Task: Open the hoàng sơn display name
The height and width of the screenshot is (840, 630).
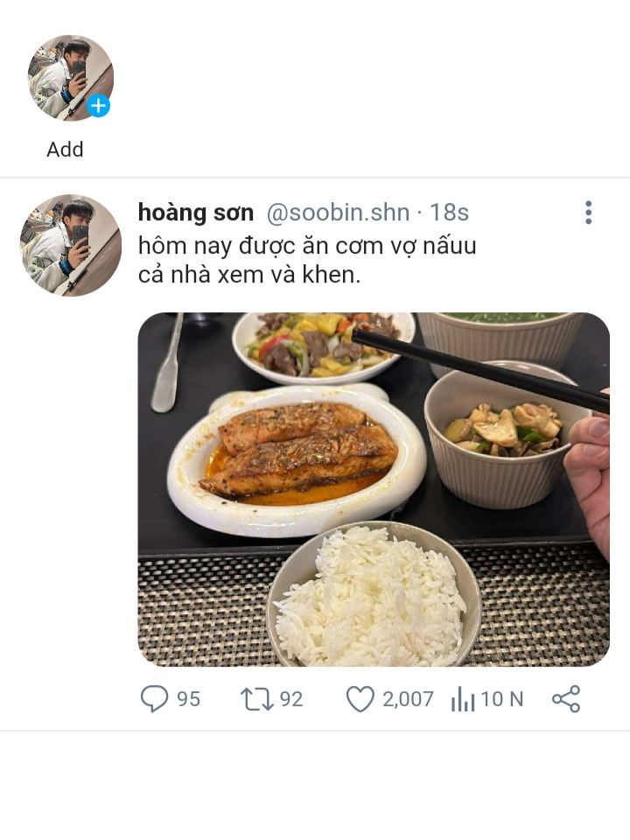Action: click(x=196, y=213)
